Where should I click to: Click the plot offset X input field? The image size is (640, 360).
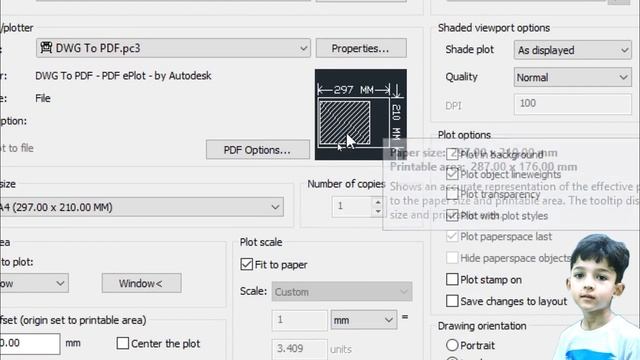[x=29, y=343]
